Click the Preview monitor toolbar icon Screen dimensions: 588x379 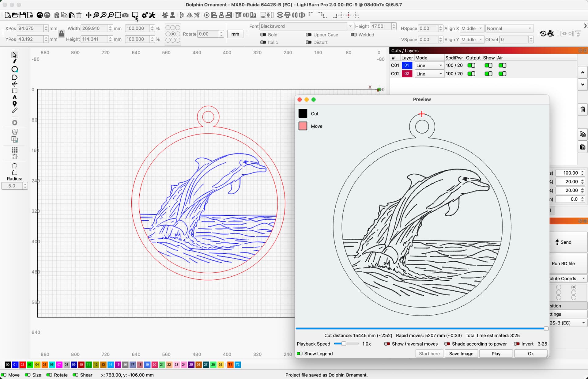coord(135,15)
